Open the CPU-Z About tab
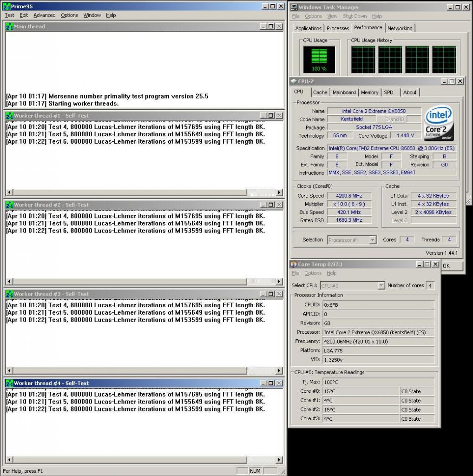473x476 pixels. [x=410, y=93]
